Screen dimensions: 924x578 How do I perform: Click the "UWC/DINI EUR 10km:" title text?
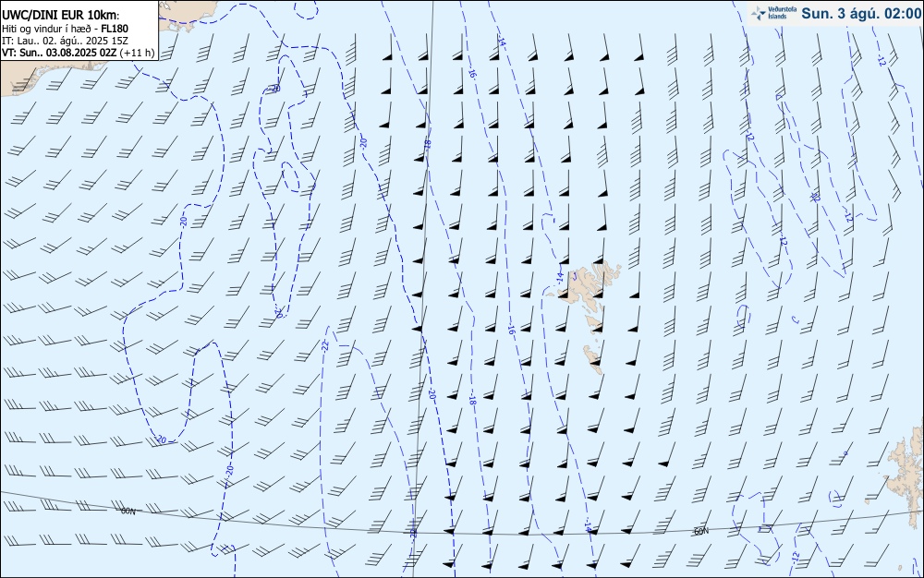(x=61, y=16)
